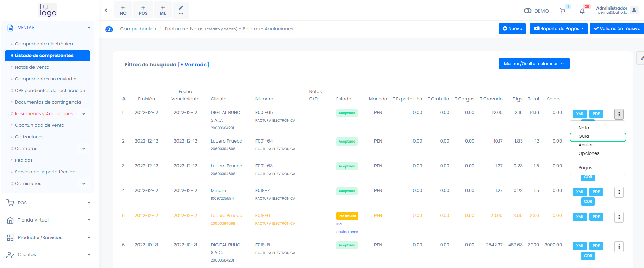Click three-dots menu for F001-65

pos(619,114)
